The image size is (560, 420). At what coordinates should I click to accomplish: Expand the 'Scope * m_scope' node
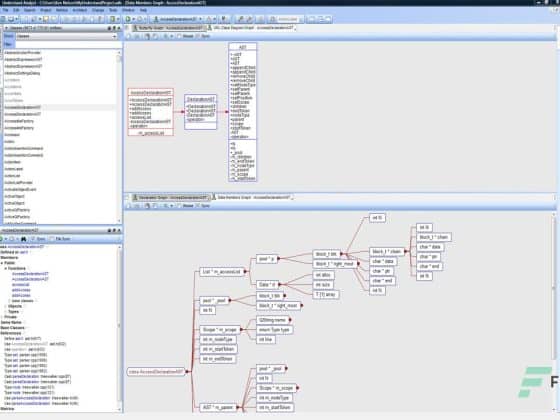[x=241, y=330]
